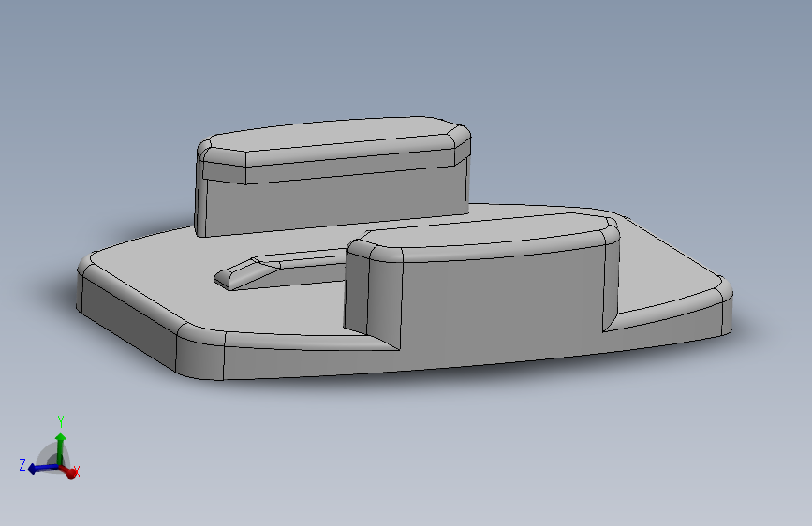812x526 pixels.
Task: Click the green Y axis arrow on triad
Action: [x=61, y=447]
